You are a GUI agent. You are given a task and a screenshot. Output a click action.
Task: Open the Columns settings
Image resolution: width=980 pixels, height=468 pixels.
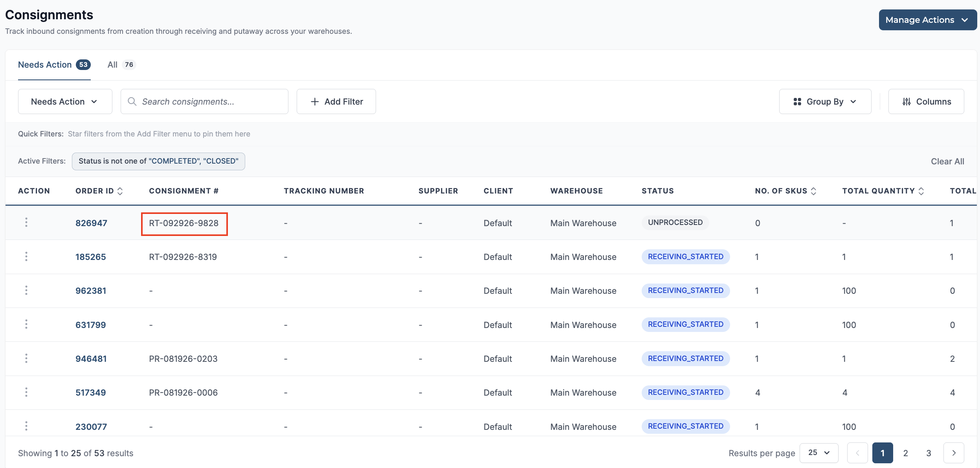click(x=926, y=101)
